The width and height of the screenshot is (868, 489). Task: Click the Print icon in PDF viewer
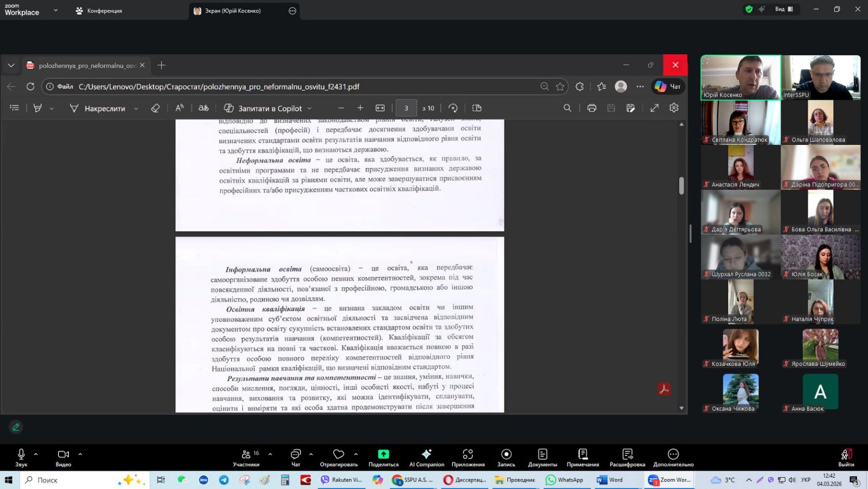click(592, 108)
